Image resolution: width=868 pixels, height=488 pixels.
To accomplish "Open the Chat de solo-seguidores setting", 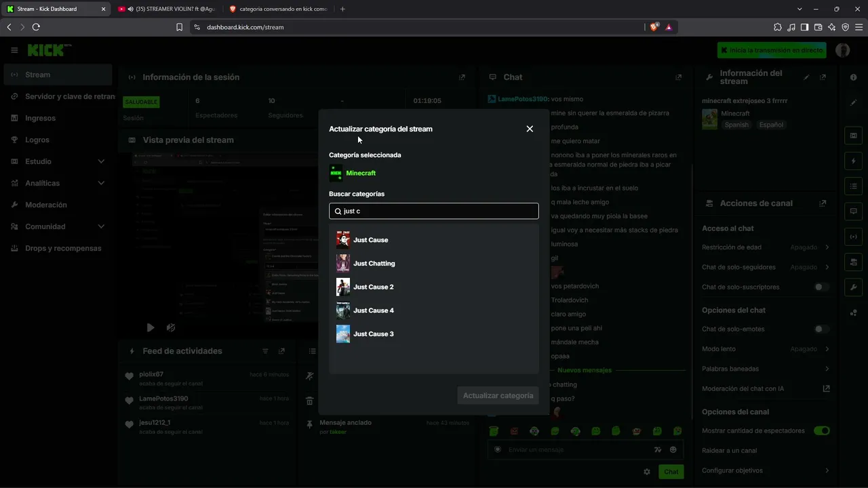I will pos(766,267).
